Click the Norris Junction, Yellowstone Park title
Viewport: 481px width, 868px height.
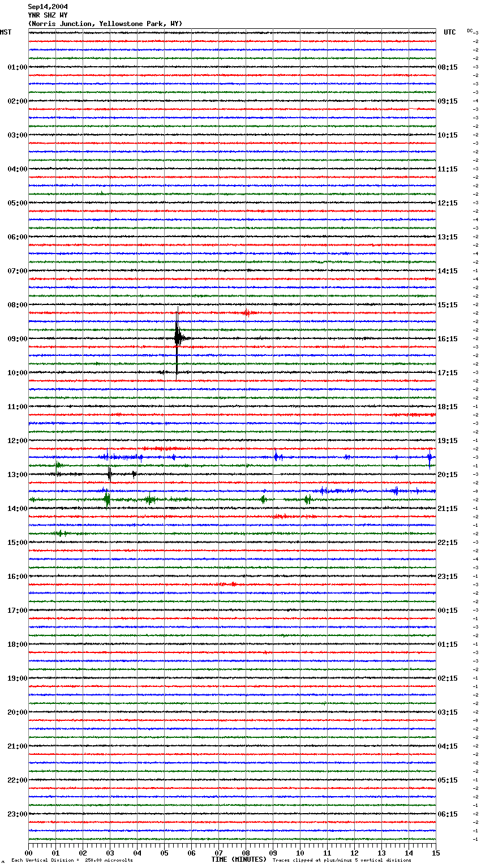point(105,24)
